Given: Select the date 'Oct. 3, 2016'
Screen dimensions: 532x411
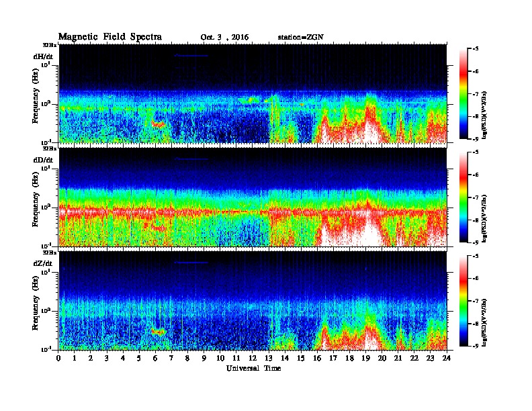Looking at the screenshot, I should pos(224,38).
